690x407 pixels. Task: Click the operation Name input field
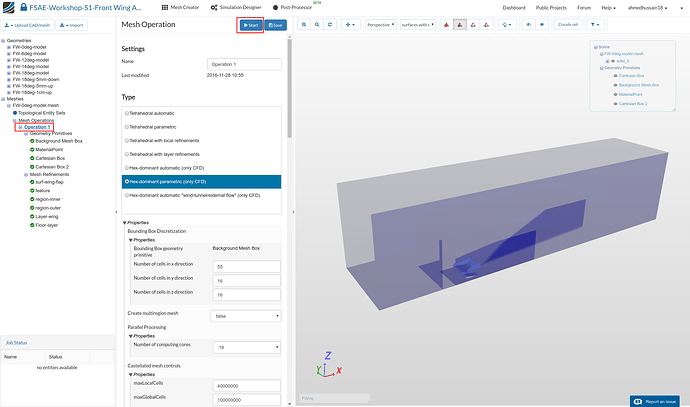[246, 63]
